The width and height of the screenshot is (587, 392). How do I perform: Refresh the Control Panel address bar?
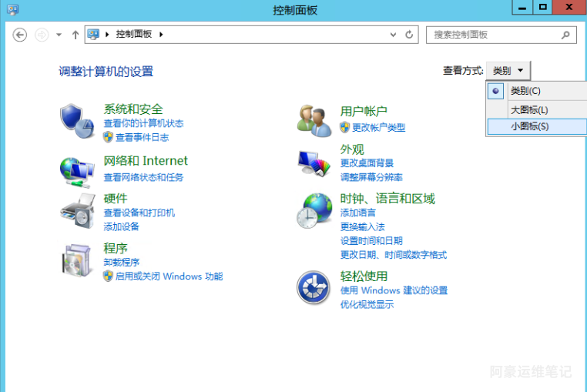409,35
